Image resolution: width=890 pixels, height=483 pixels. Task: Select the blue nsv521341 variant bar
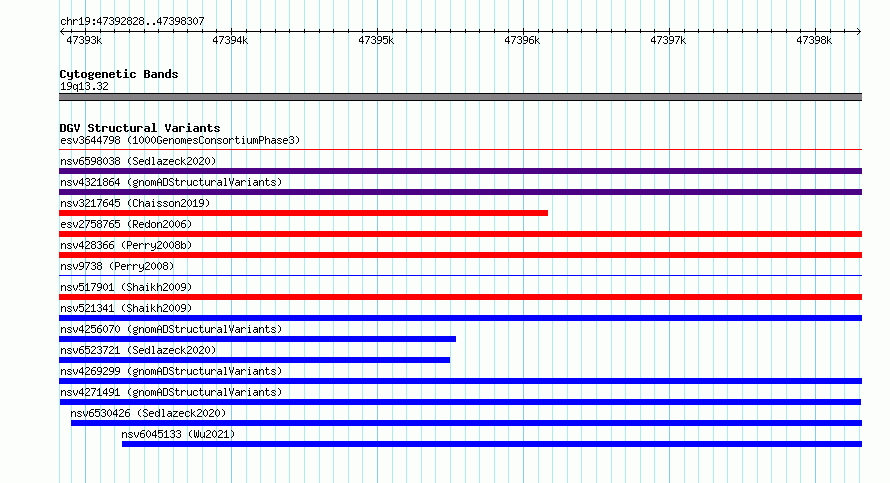pos(460,318)
